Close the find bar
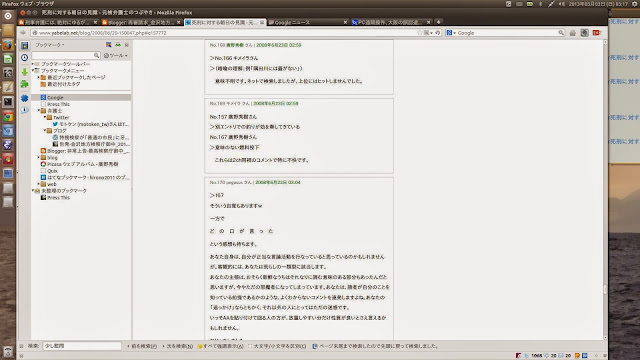This screenshot has height=360, width=640. click(21, 346)
